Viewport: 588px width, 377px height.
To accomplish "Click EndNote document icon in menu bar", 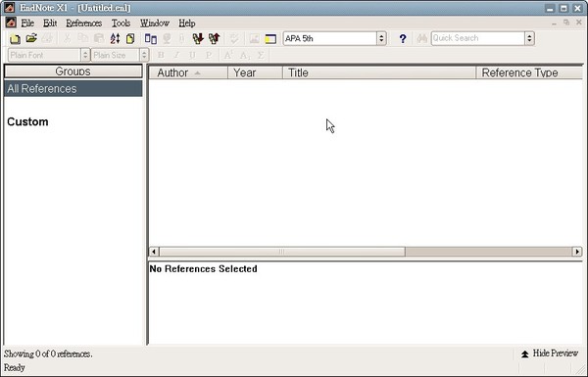I will pyautogui.click(x=11, y=23).
